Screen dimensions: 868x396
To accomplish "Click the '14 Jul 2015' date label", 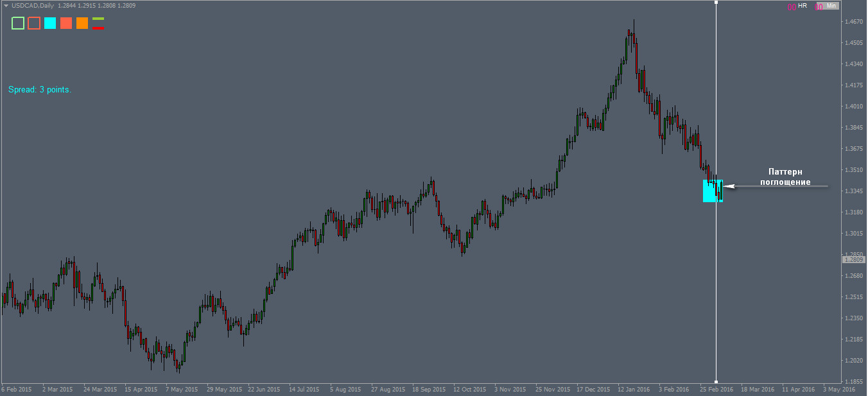I will pyautogui.click(x=304, y=390).
